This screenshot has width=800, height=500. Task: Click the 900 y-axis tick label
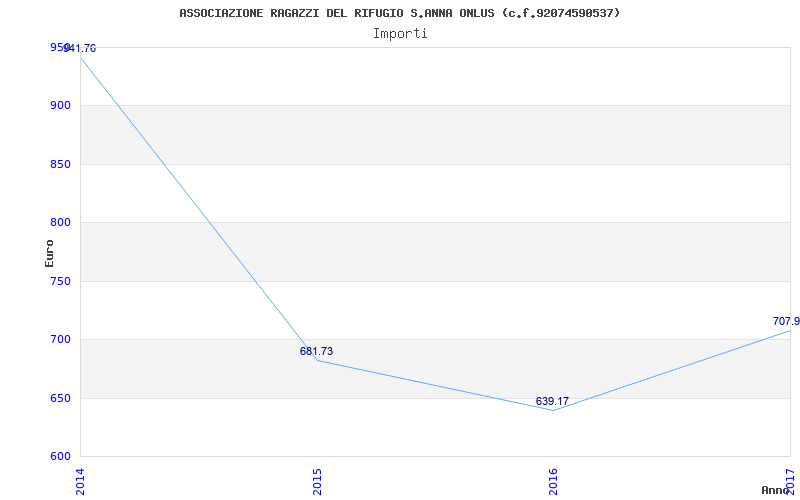pyautogui.click(x=59, y=106)
